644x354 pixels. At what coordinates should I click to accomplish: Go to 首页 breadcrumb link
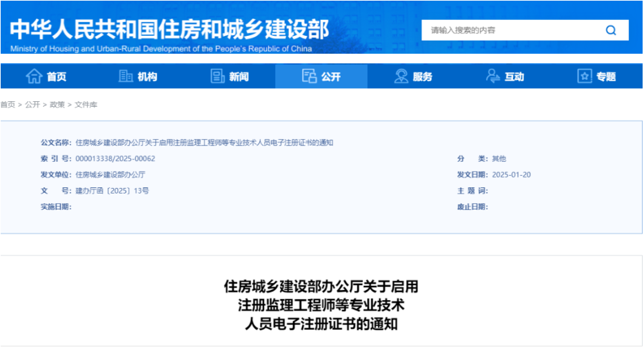8,105
